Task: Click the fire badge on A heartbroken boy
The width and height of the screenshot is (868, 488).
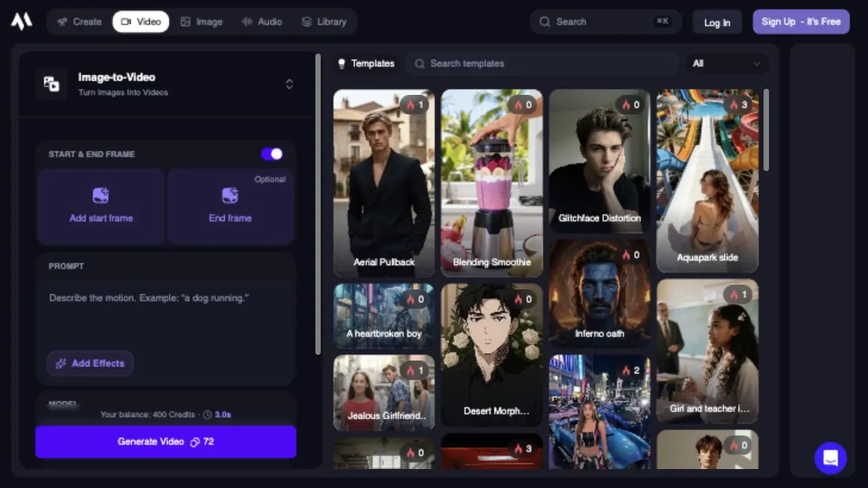Action: tap(415, 299)
